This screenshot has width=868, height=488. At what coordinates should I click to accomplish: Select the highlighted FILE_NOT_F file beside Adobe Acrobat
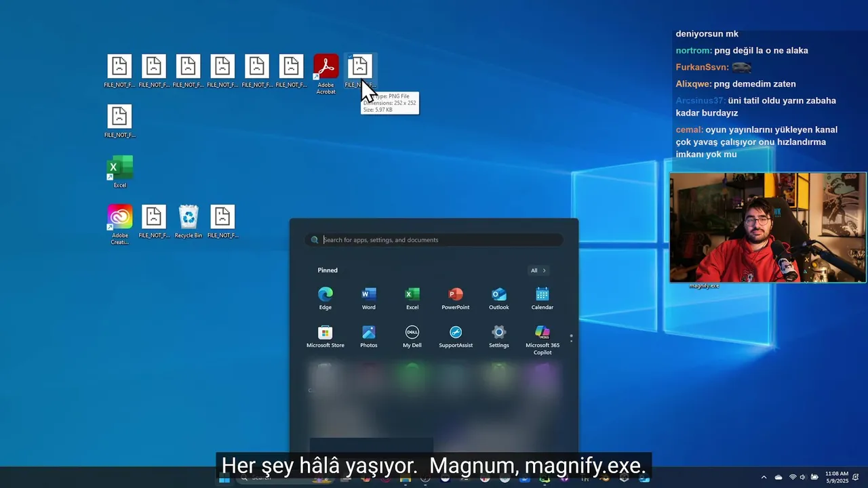(360, 70)
